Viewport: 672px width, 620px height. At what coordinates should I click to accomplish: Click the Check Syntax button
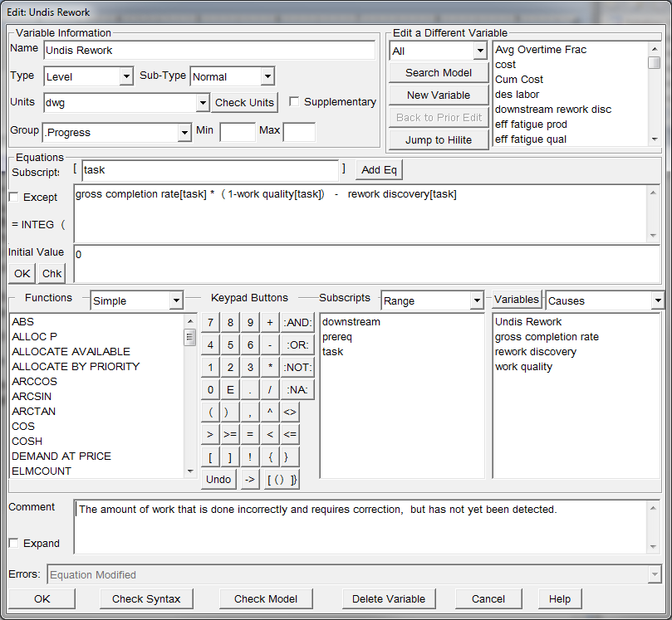pyautogui.click(x=146, y=598)
